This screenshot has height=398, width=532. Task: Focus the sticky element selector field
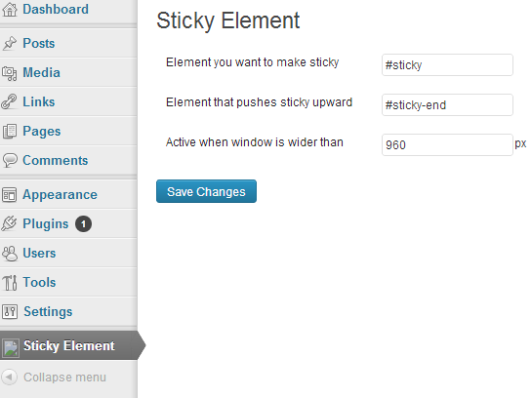pos(447,64)
